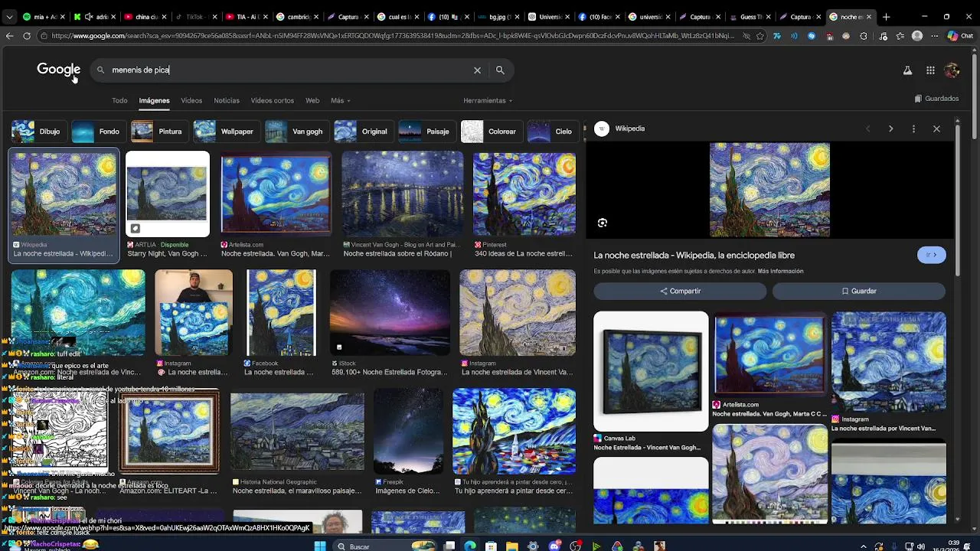Search the preview image with Google Lens
The width and height of the screenshot is (980, 551).
coord(603,223)
